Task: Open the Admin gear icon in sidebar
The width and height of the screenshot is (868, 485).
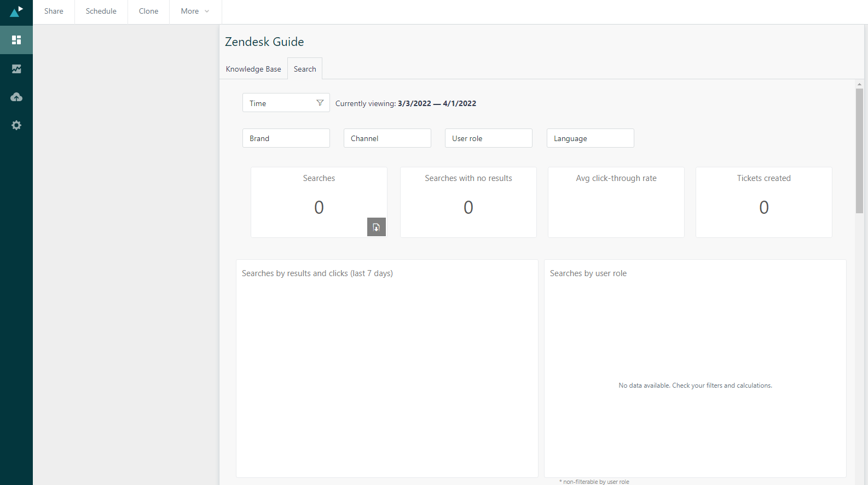Action: pyautogui.click(x=16, y=125)
